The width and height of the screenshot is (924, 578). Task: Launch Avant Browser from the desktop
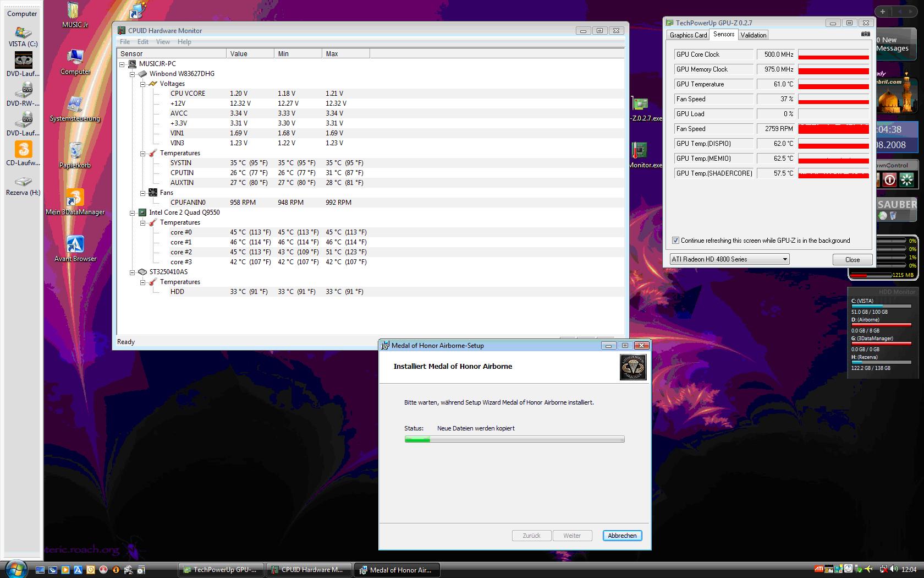coord(75,249)
